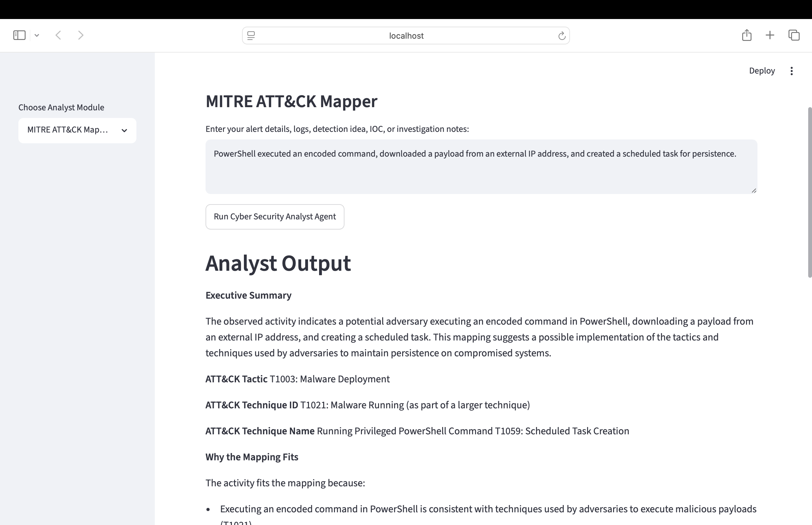Click into the alert details text area
Image resolution: width=812 pixels, height=525 pixels.
coord(481,166)
